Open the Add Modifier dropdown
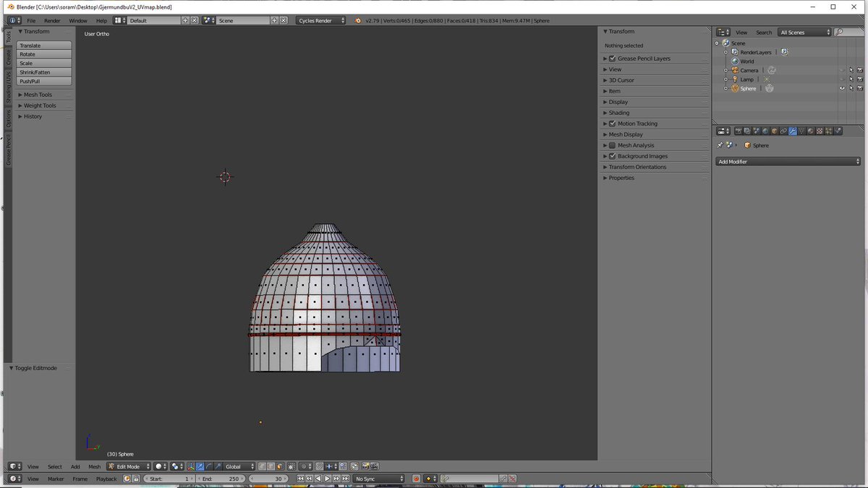This screenshot has width=868, height=488. [788, 161]
